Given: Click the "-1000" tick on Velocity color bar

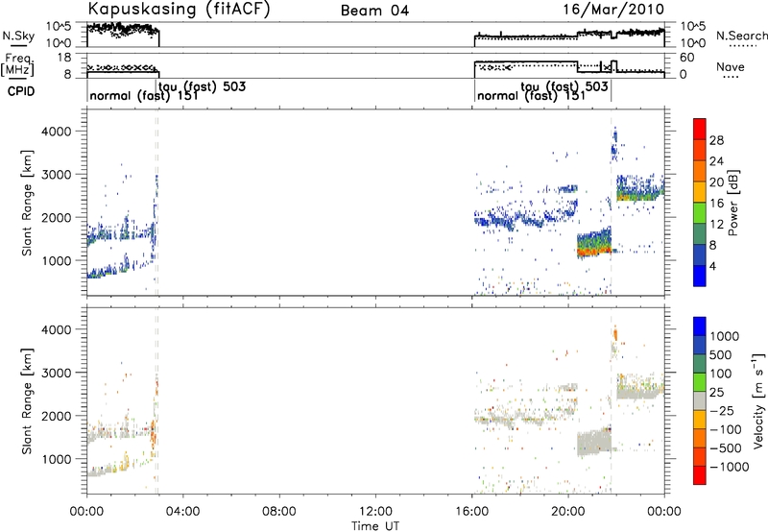Looking at the screenshot, I should [x=730, y=467].
